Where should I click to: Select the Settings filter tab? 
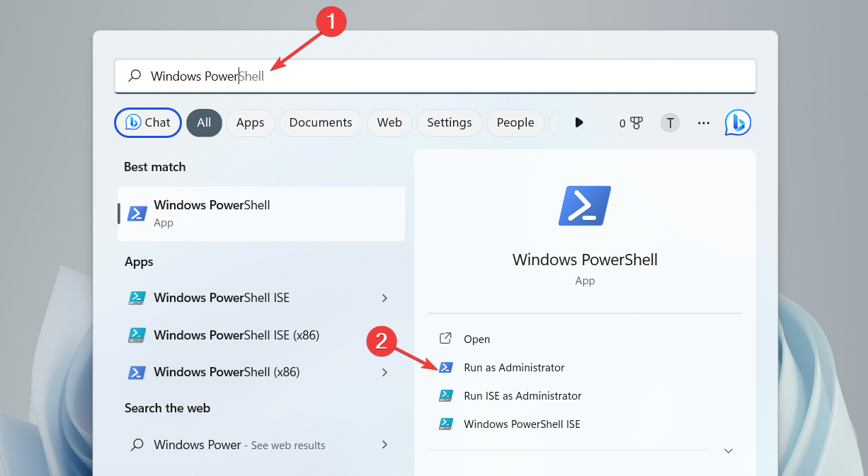449,122
